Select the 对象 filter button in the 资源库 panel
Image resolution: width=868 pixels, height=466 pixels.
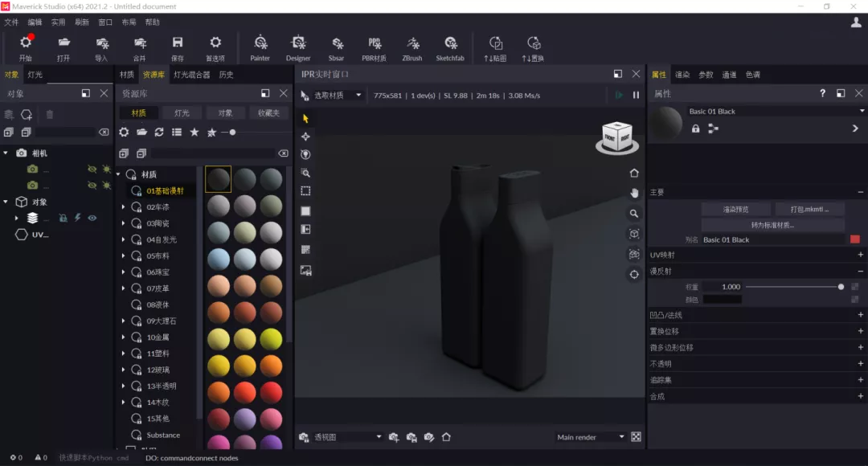[x=225, y=113]
